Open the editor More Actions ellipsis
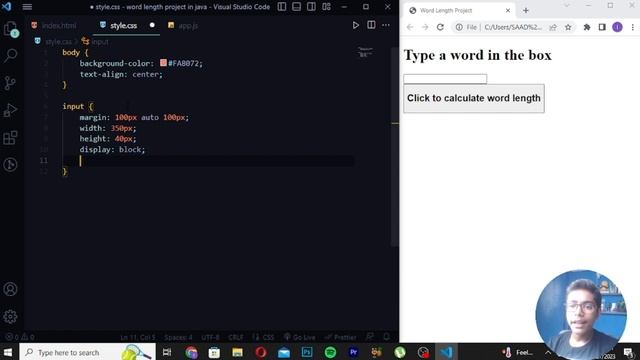640x360 pixels. [x=386, y=25]
